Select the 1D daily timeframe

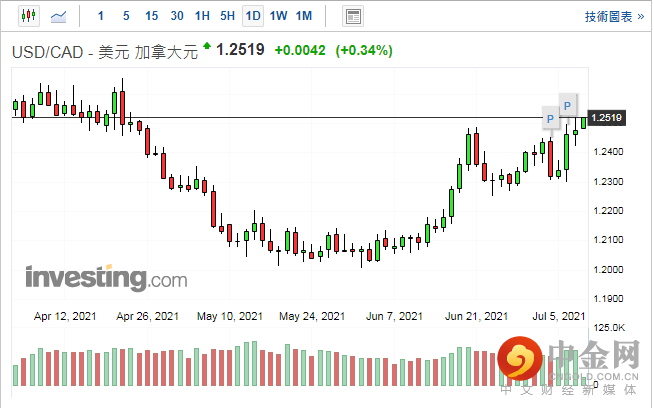point(253,16)
